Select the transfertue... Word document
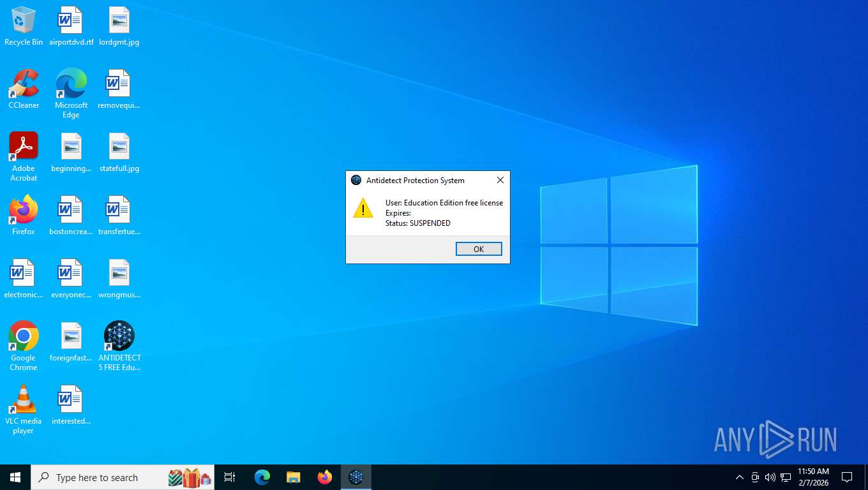This screenshot has height=490, width=868. 119,216
